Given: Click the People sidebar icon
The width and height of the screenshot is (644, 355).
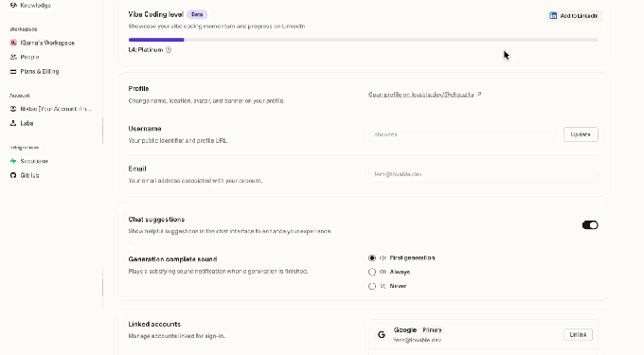Looking at the screenshot, I should [13, 57].
